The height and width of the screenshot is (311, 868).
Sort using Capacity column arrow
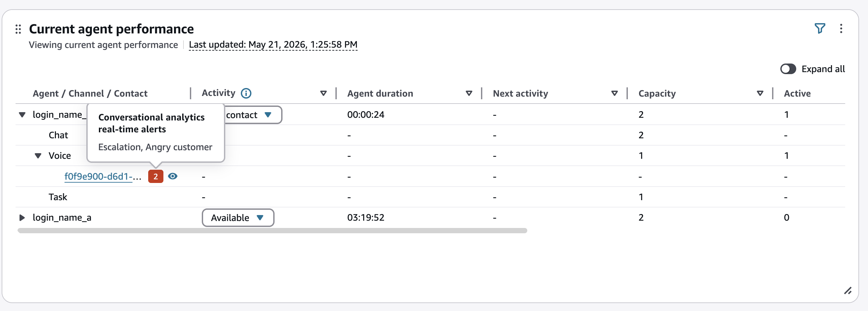click(760, 93)
